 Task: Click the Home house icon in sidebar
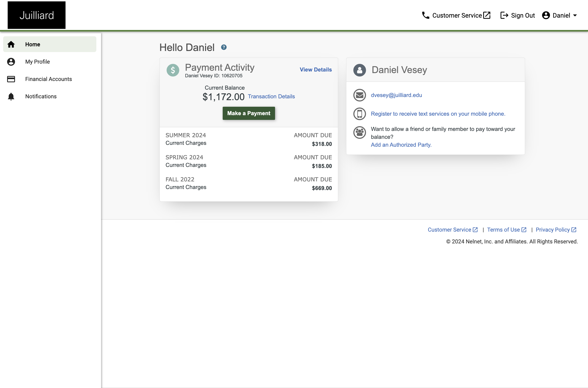(11, 44)
